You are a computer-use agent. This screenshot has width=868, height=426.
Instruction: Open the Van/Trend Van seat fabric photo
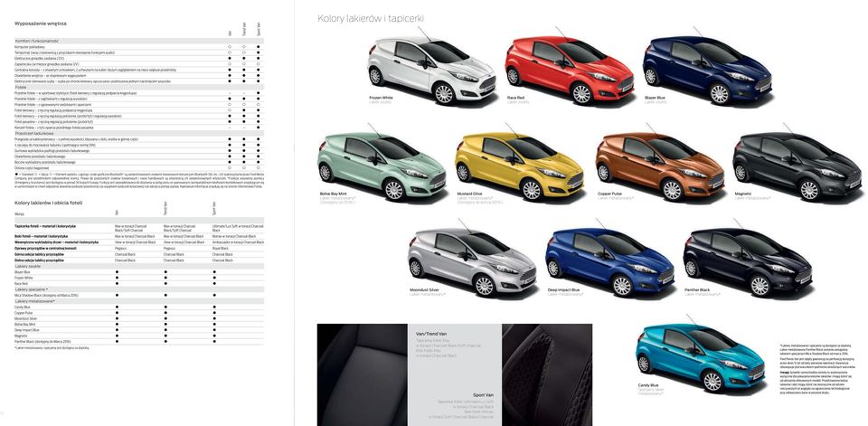click(362, 375)
